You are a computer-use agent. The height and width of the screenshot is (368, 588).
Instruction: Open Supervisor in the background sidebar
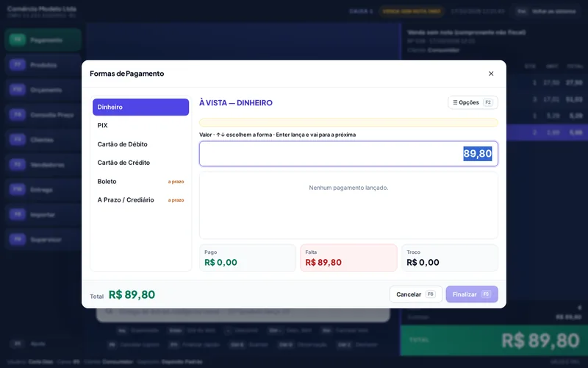click(43, 239)
